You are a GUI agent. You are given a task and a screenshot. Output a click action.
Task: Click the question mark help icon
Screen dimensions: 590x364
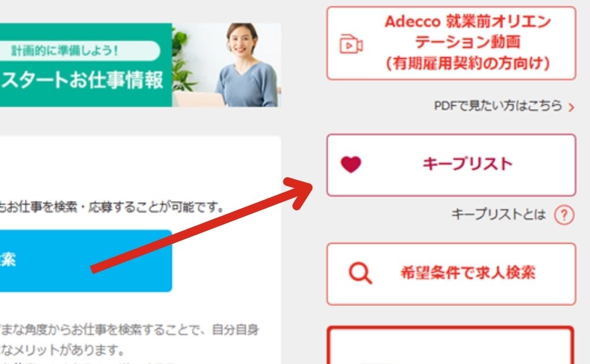click(x=564, y=215)
